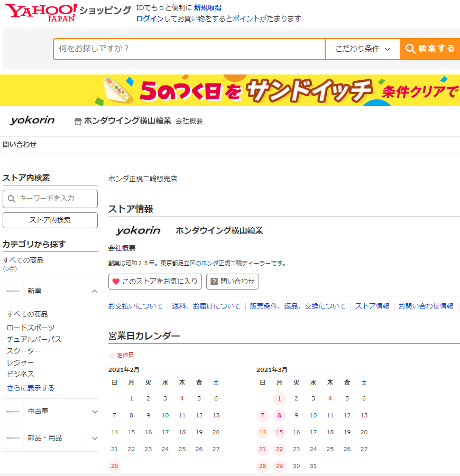Select the ビジネス subcategory
This screenshot has width=460, height=476.
(21, 374)
